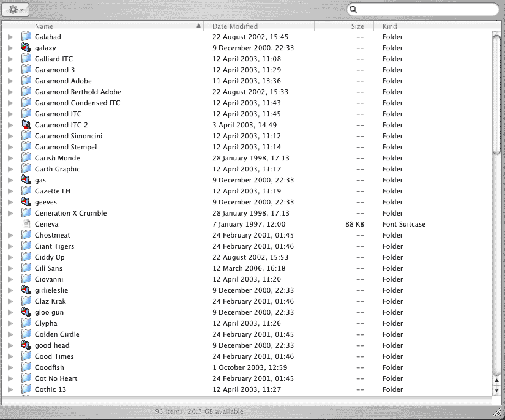Select the Gazette LH folder icon
Image resolution: width=505 pixels, height=420 pixels.
pyautogui.click(x=26, y=190)
